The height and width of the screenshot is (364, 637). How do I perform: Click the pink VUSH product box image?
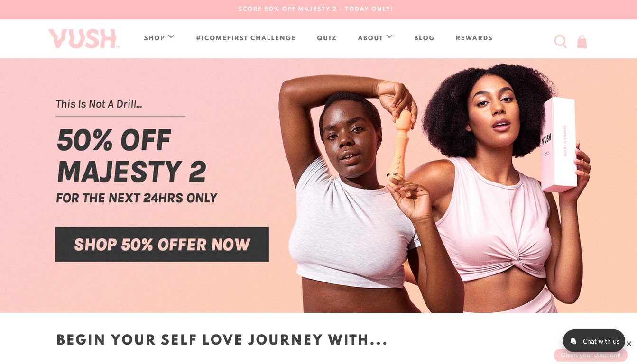[x=559, y=145]
